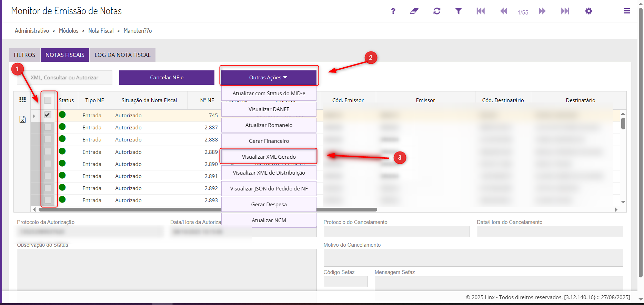
Task: Open the settings gear icon
Action: pyautogui.click(x=589, y=11)
